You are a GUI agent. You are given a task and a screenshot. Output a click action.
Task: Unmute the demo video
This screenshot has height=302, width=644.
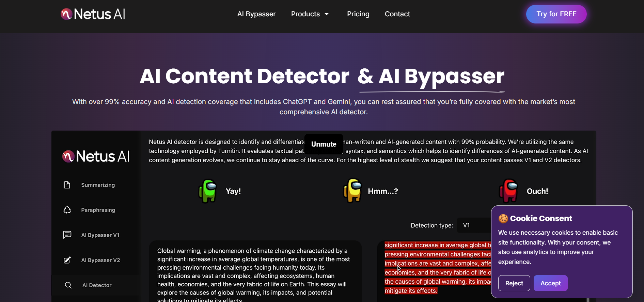pos(324,144)
